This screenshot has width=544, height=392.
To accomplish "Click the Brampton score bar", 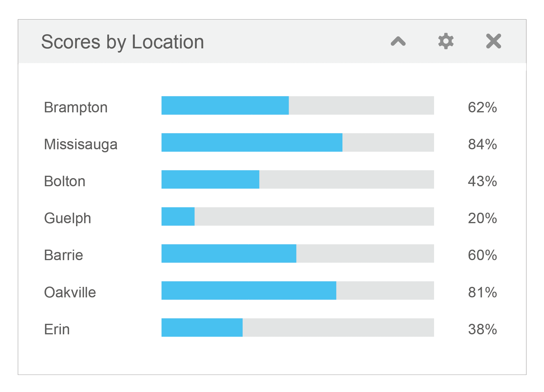I will tap(297, 105).
